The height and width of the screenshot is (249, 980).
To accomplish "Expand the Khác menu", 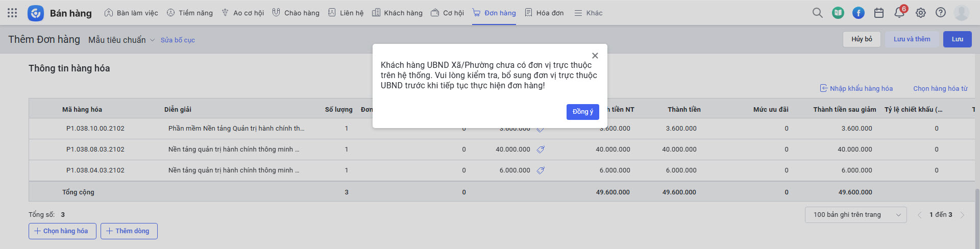I will pos(589,13).
